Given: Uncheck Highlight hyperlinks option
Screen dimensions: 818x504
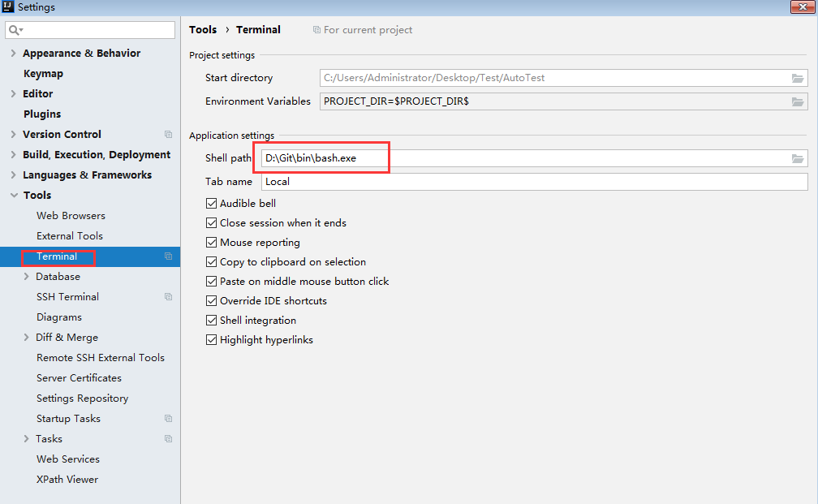Looking at the screenshot, I should (212, 340).
